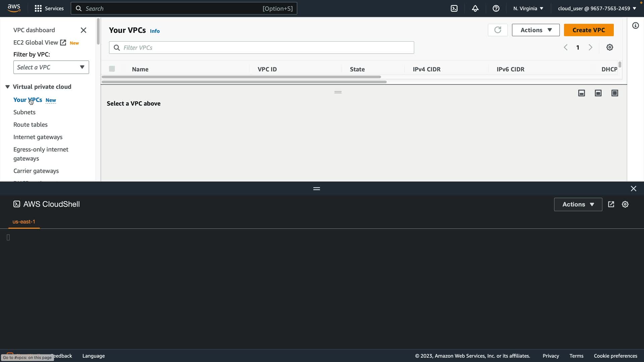Maximize the details split panel
This screenshot has width=644, height=362.
(x=614, y=93)
